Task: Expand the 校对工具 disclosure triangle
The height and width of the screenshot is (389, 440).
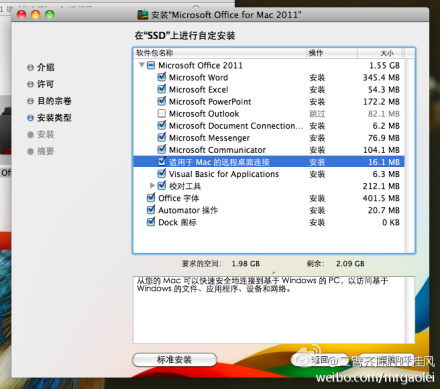Action: (x=152, y=185)
